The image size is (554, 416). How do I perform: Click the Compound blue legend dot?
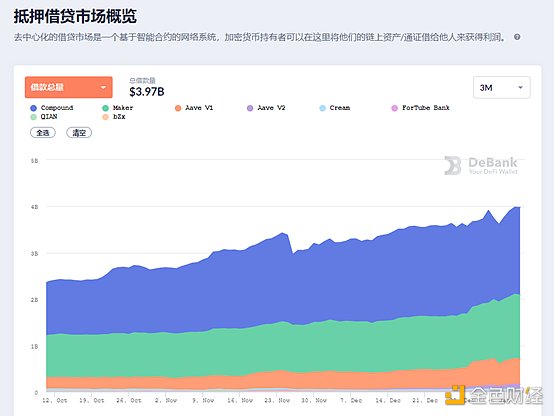click(x=34, y=108)
